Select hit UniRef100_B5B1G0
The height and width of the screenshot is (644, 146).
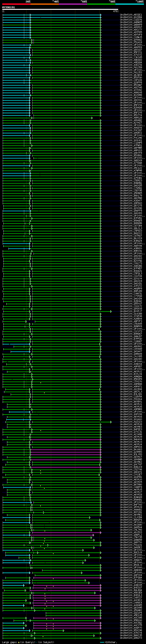(x=131, y=620)
